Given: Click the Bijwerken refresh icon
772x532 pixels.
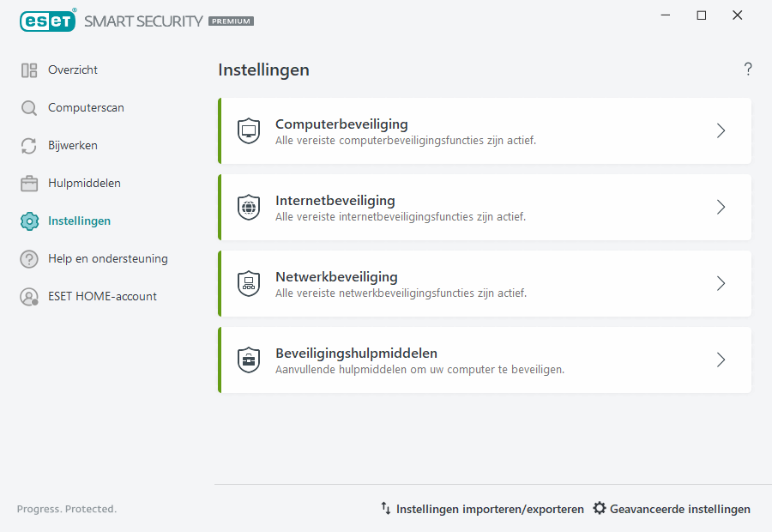Looking at the screenshot, I should (x=28, y=146).
